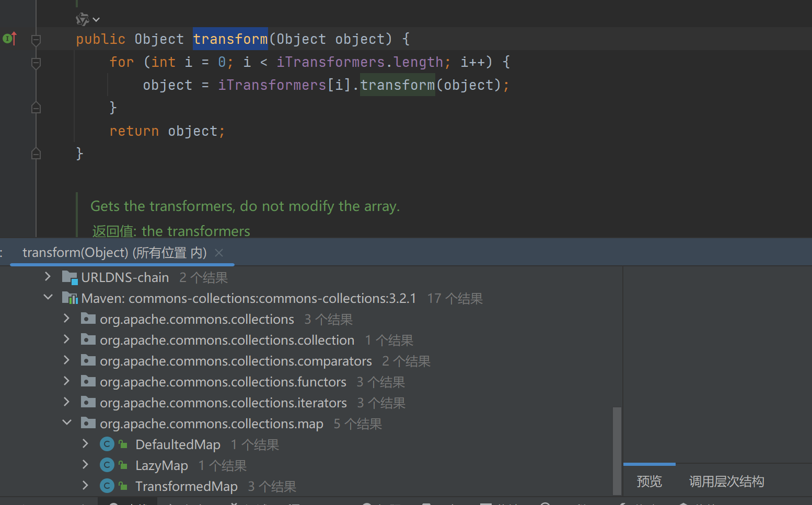Click iTransformers.length in the for loop
The image size is (812, 505).
coord(360,62)
